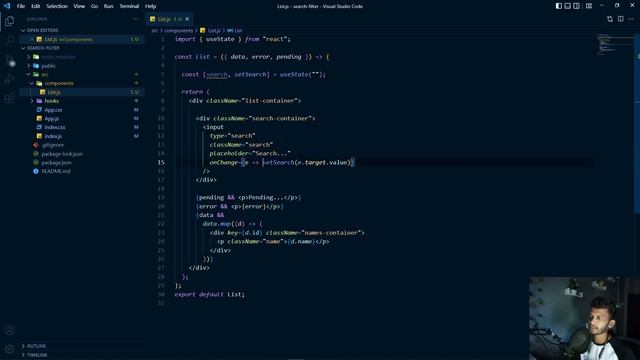Click the webcam video overlay
Image resolution: width=640 pixels, height=360 pixels.
point(584,318)
